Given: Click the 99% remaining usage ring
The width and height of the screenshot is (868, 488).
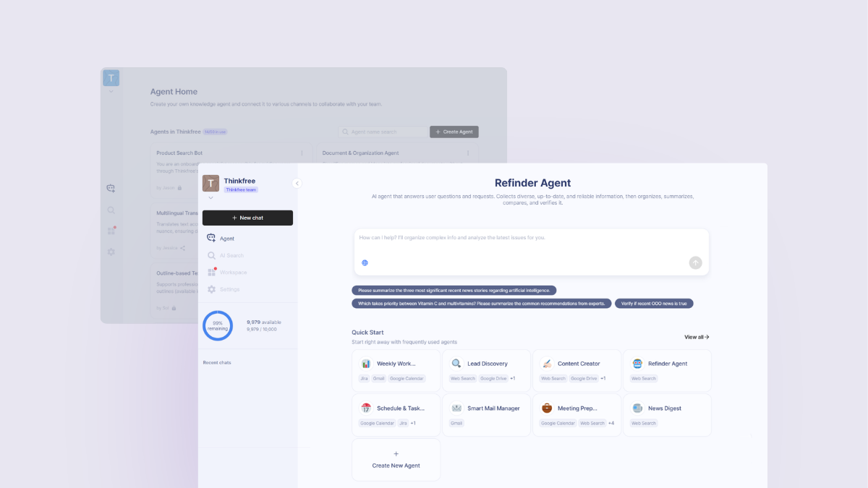Looking at the screenshot, I should 217,325.
